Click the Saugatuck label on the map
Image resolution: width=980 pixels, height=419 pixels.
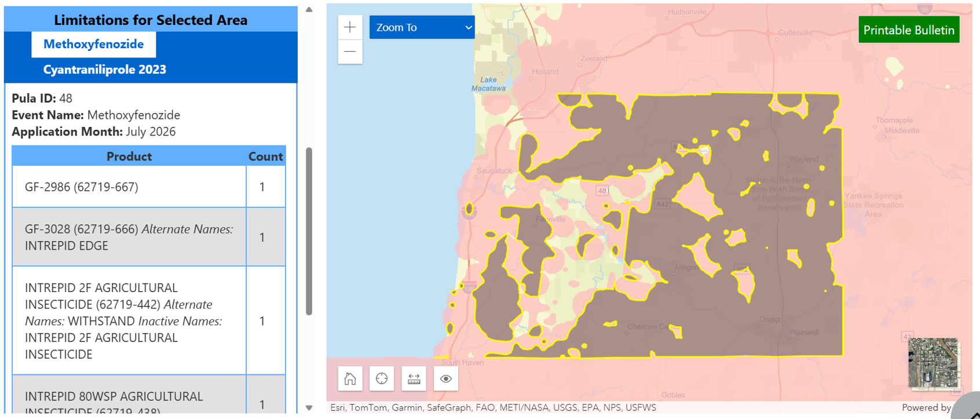pos(494,170)
